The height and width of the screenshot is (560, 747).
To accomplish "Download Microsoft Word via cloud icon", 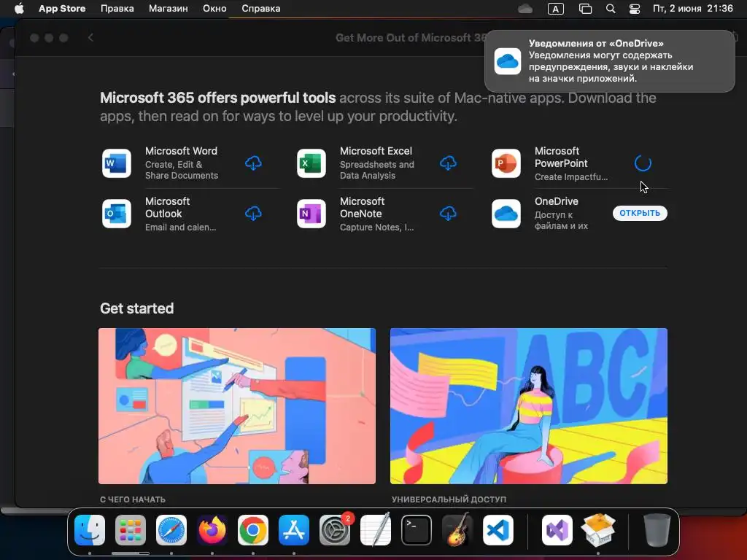I will pos(253,163).
